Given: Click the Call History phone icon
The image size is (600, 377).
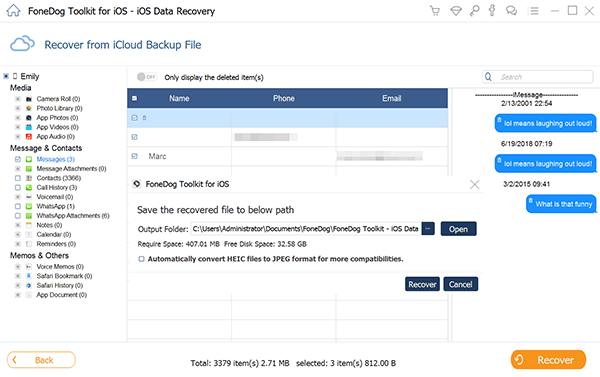Looking at the screenshot, I should pos(29,188).
